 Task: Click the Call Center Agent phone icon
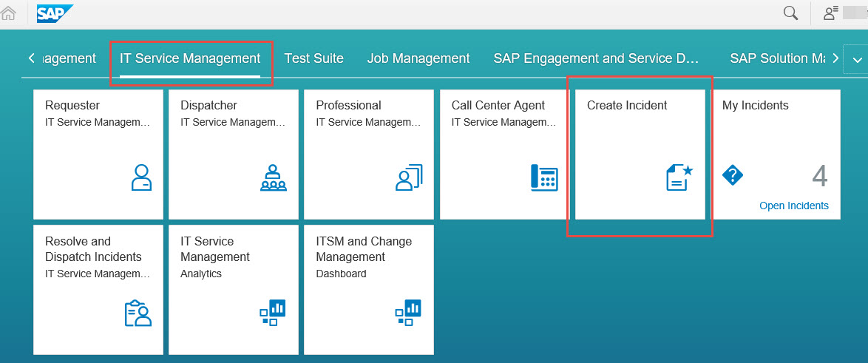pyautogui.click(x=544, y=177)
